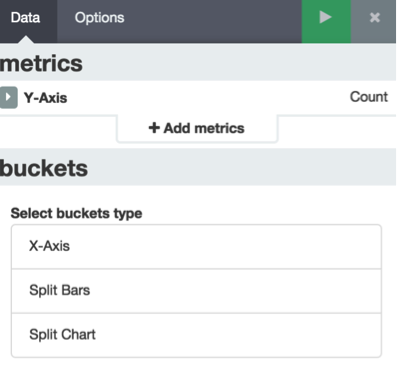Pick Split Chart from buckets list

point(196,335)
